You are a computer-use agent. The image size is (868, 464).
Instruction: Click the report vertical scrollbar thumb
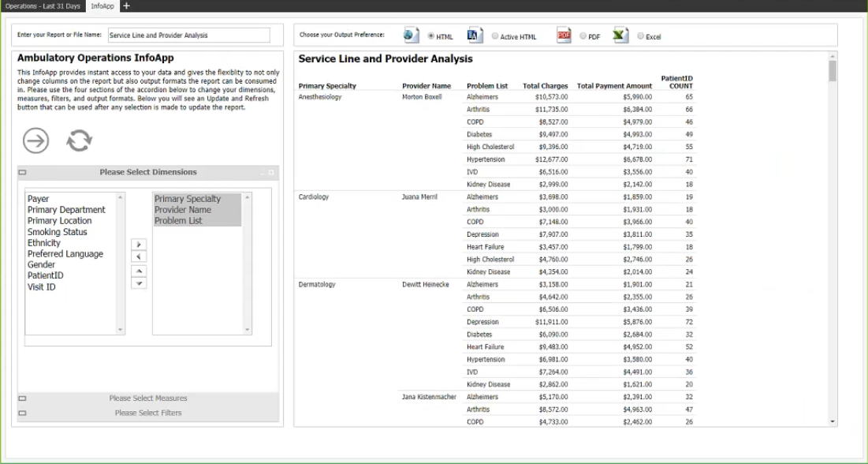tap(833, 71)
